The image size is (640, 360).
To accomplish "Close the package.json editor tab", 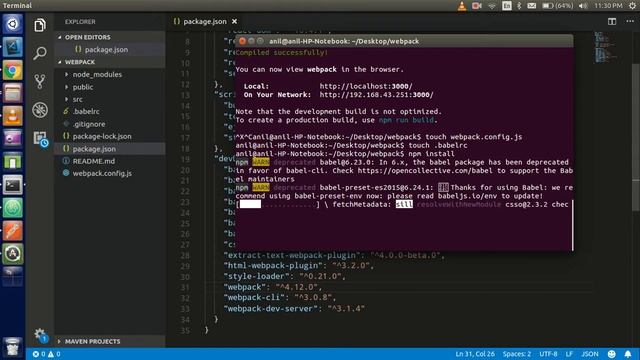I will (x=234, y=22).
